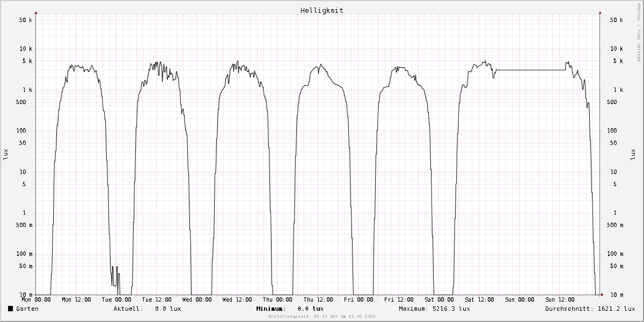Screen dimensions: 644x322
Task: Click the left axis 50 k label
Action: [x=26, y=20]
